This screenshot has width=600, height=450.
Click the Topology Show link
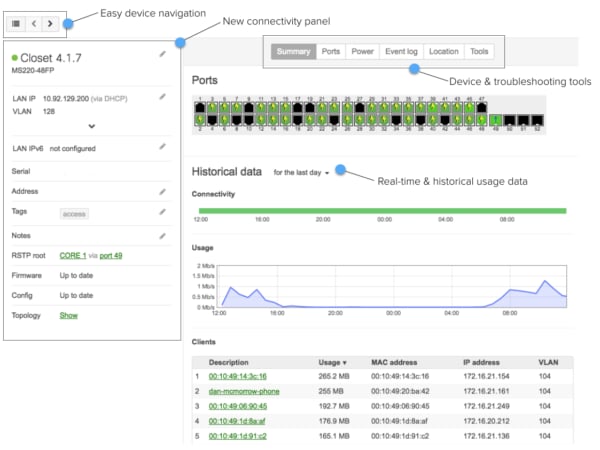[68, 315]
